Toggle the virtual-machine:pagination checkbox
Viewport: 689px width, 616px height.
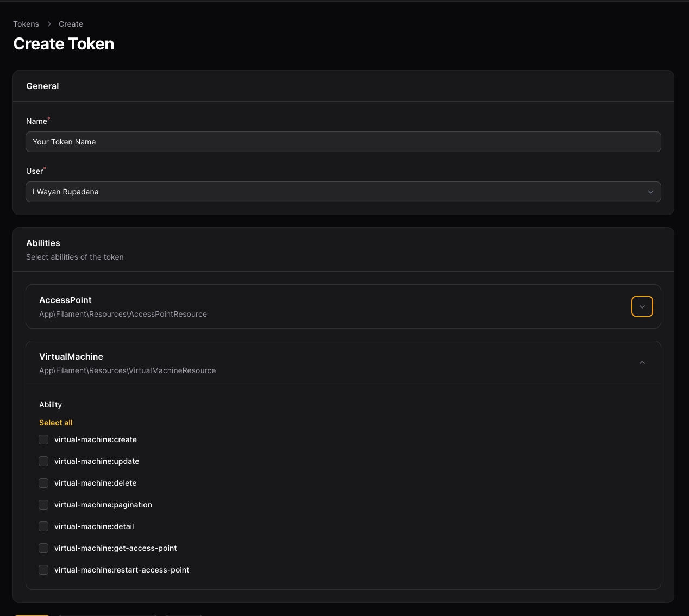[x=43, y=505]
